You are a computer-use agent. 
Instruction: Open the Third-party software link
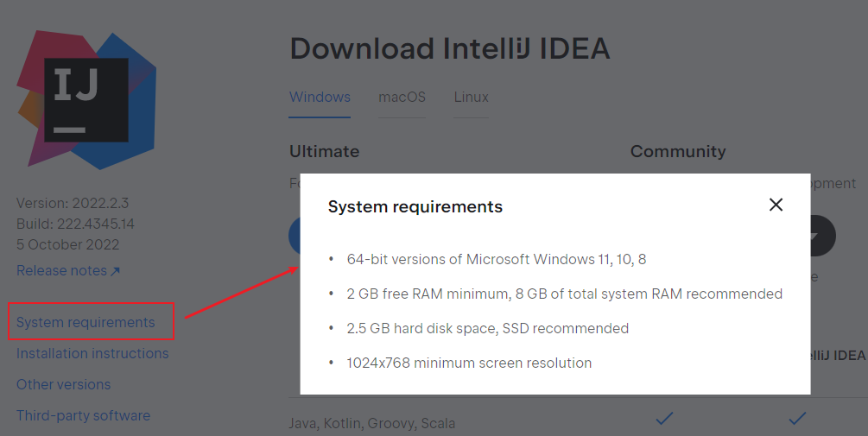(83, 415)
